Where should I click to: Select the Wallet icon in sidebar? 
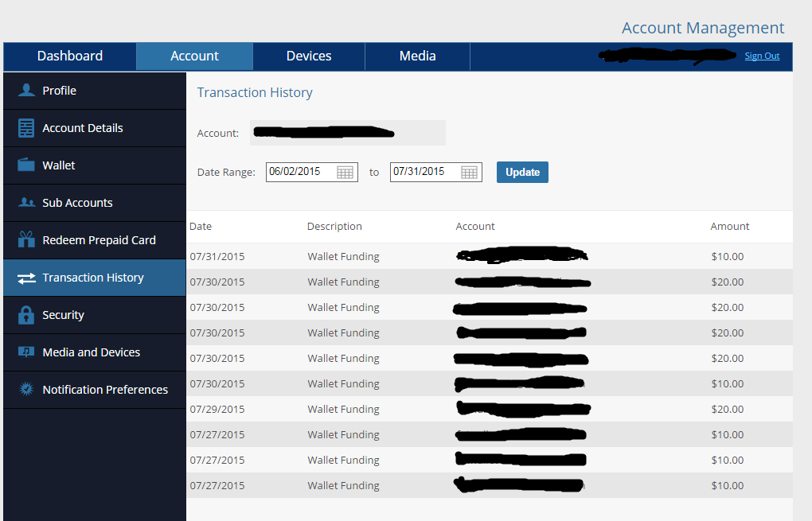click(x=26, y=165)
